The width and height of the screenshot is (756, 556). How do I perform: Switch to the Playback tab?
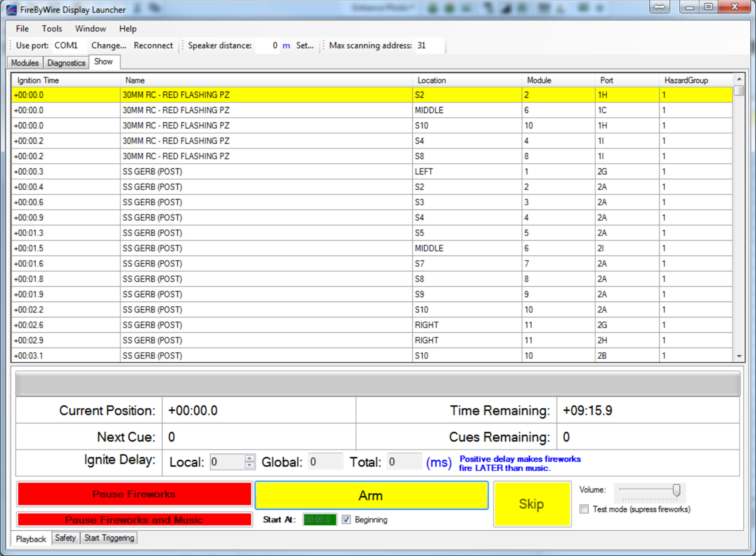click(x=31, y=539)
